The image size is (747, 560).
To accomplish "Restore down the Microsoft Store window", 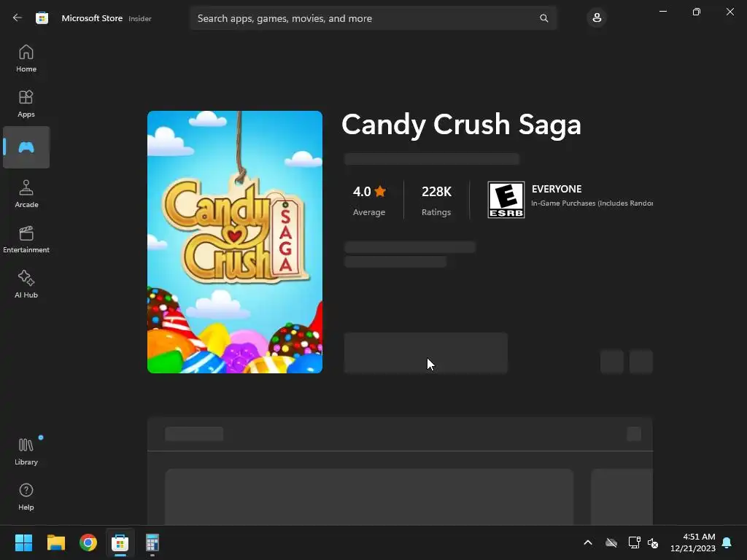I will coord(697,12).
